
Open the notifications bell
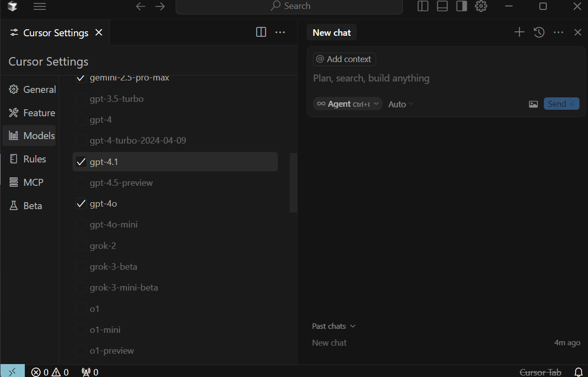(x=578, y=372)
